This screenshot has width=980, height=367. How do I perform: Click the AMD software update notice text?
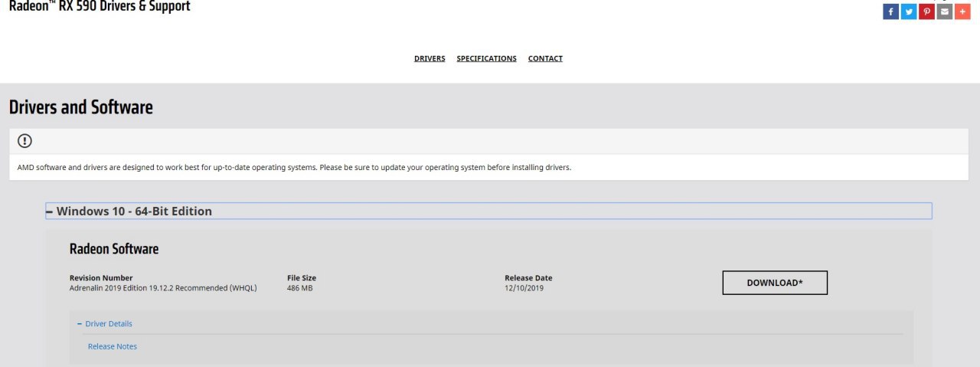(294, 167)
